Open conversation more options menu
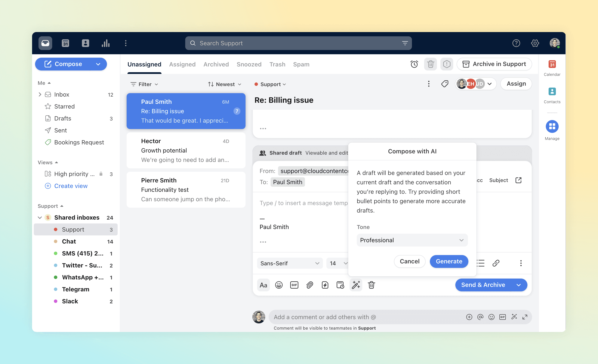Screen dimensions: 598x364 point(429,84)
